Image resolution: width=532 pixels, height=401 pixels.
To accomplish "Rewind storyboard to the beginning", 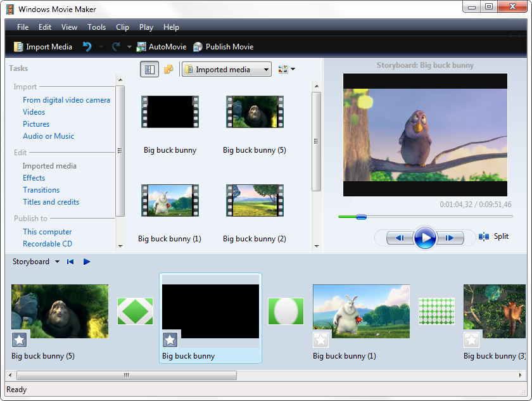I will 70,262.
